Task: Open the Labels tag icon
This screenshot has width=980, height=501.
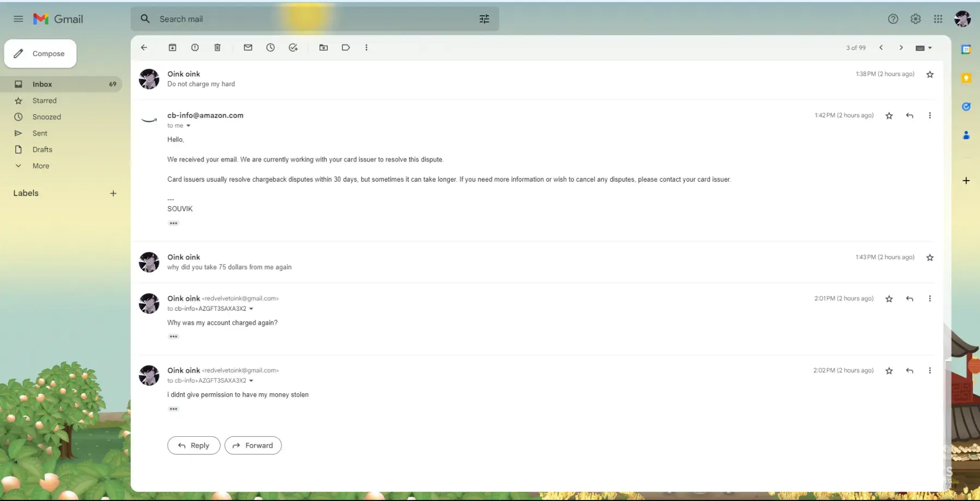Action: coord(346,48)
